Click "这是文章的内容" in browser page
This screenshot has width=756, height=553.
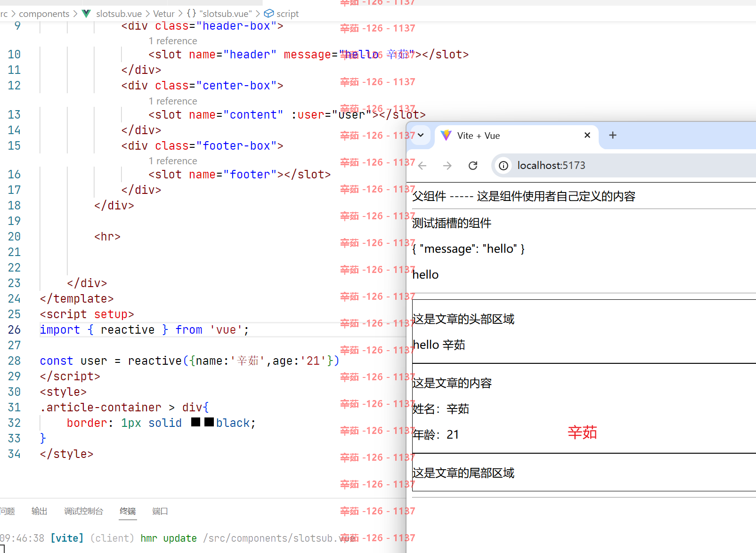(x=452, y=383)
